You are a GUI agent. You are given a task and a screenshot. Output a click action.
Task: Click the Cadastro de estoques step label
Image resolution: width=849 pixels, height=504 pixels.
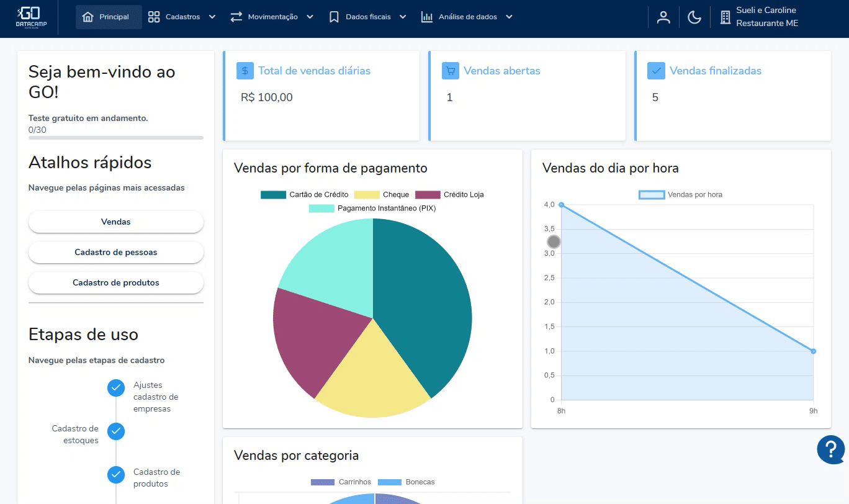pos(75,434)
